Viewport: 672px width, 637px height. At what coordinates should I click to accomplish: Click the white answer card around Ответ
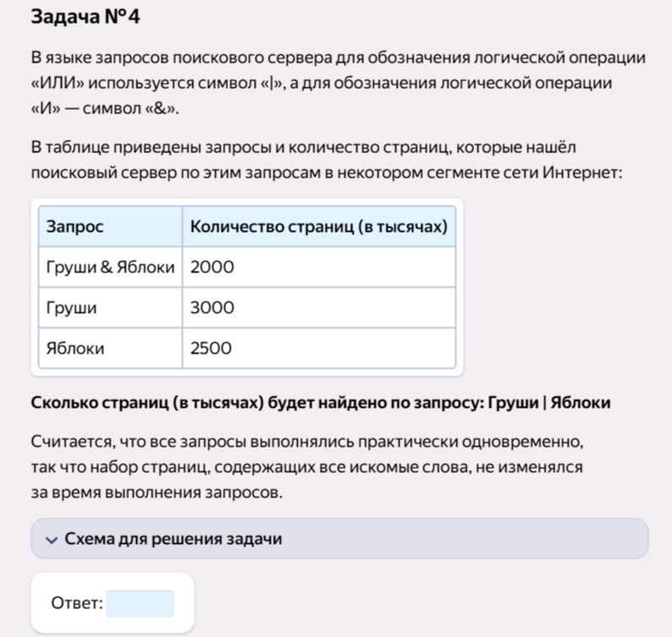click(113, 602)
